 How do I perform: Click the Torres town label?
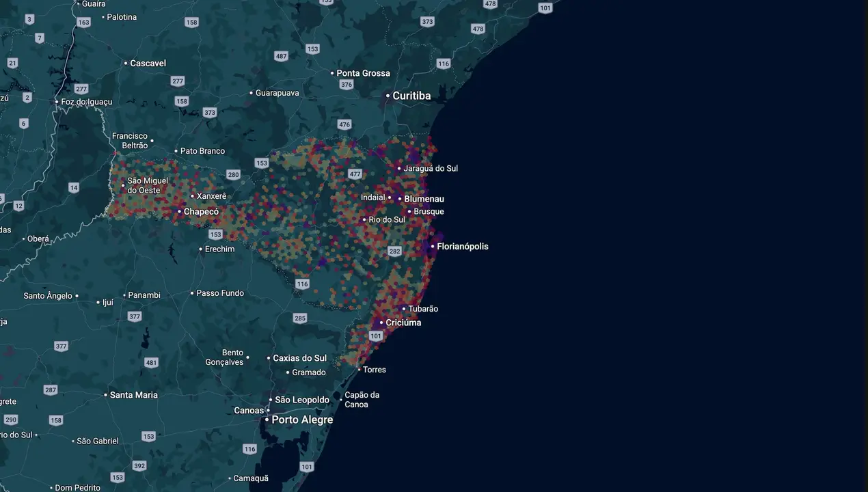pos(375,370)
